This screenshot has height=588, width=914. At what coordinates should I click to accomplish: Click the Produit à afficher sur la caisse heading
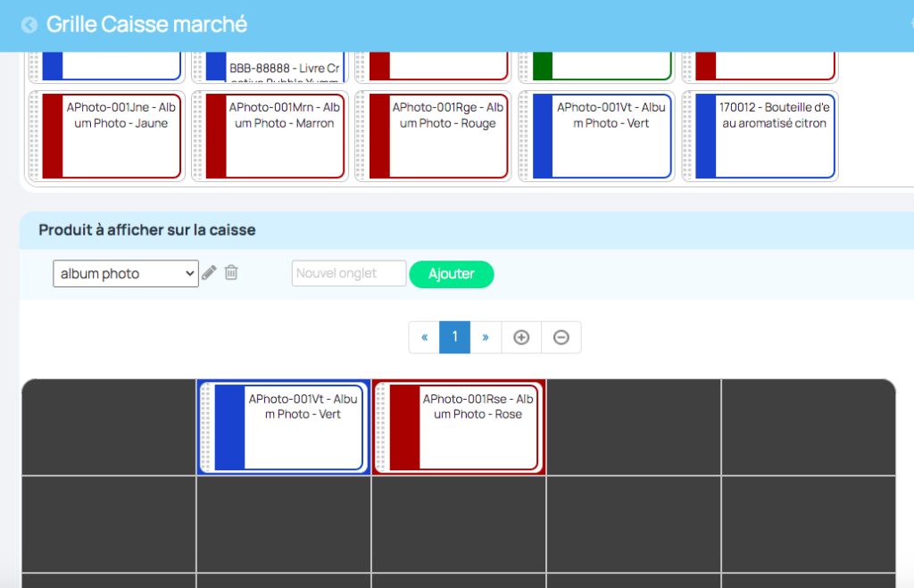coord(147,229)
